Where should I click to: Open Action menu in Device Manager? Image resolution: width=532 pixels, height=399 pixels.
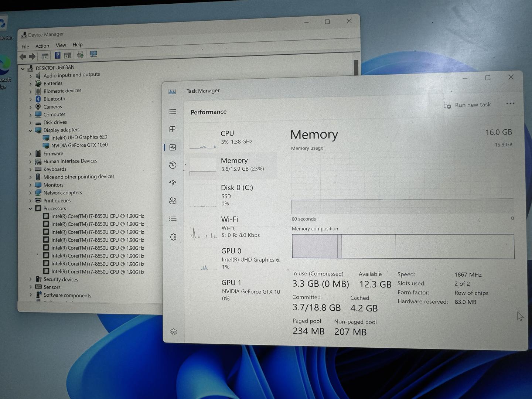pyautogui.click(x=42, y=46)
